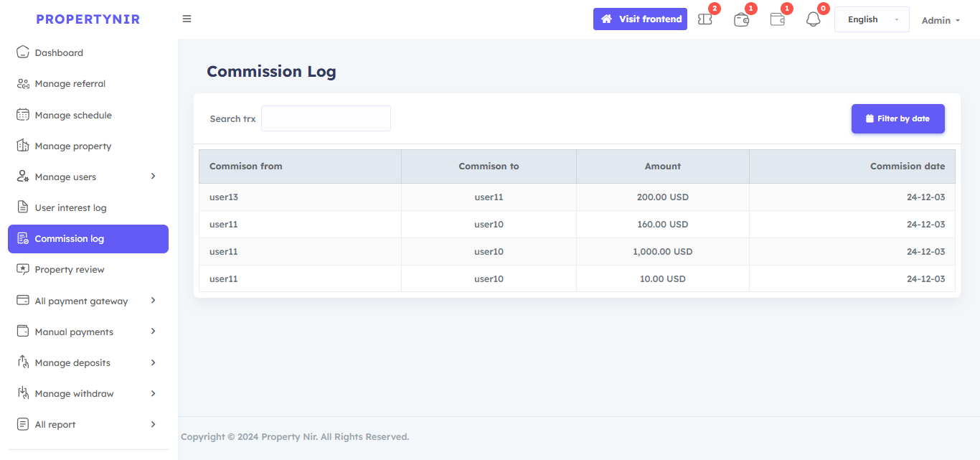Click the hamburger menu icon
980x460 pixels.
pos(187,19)
